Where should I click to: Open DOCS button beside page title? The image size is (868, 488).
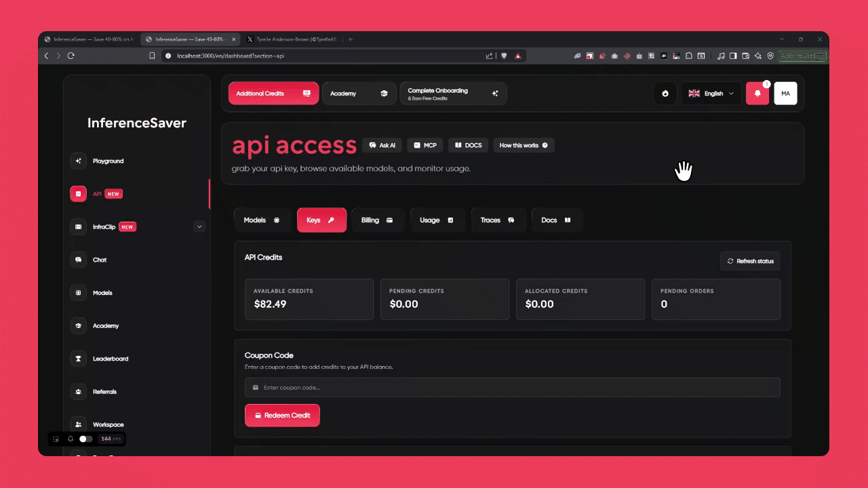click(x=469, y=145)
